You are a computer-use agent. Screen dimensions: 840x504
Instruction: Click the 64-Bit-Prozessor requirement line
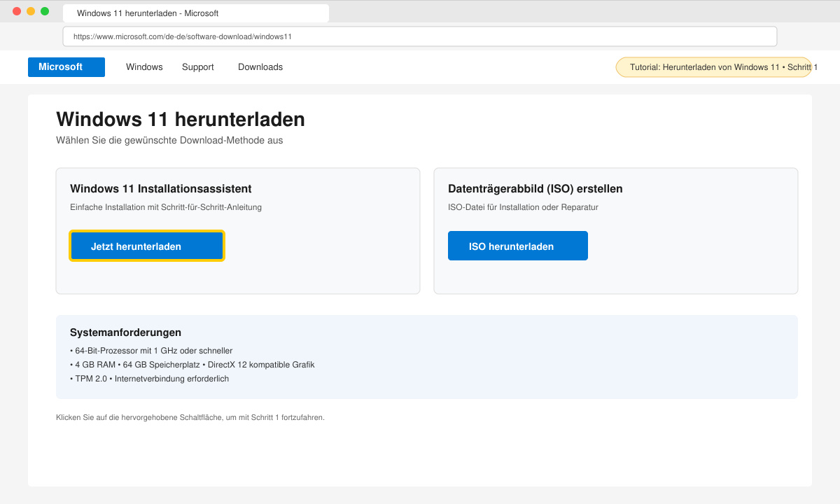click(x=151, y=351)
